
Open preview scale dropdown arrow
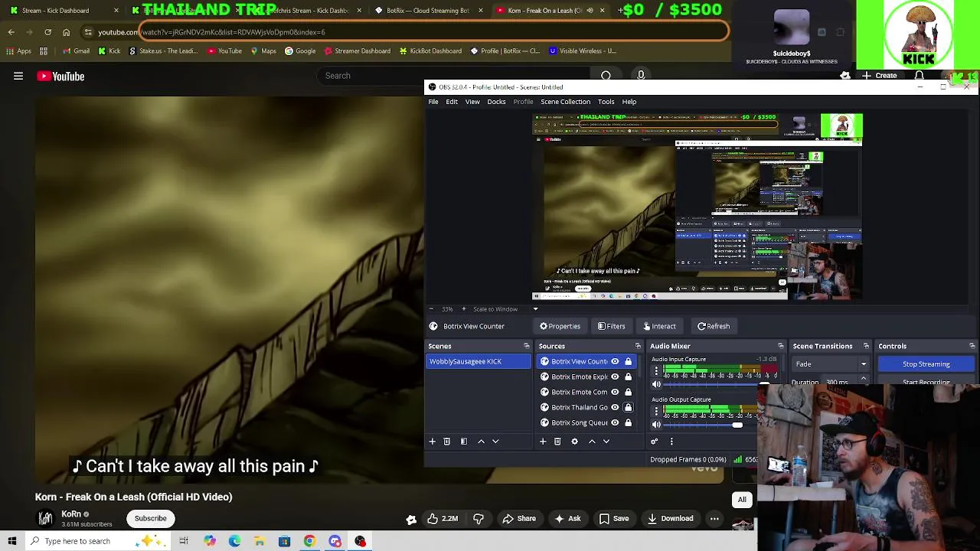pyautogui.click(x=535, y=309)
